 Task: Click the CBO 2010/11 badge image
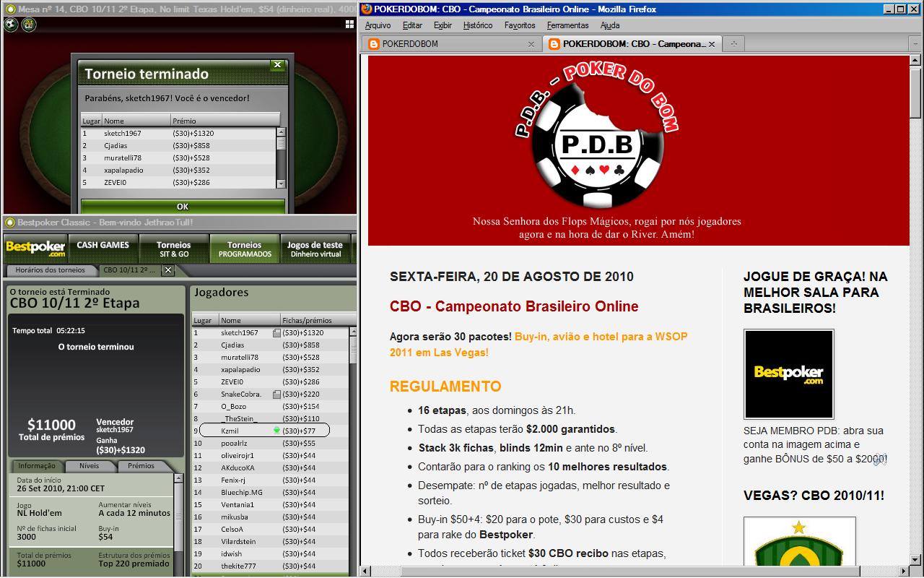click(x=800, y=541)
